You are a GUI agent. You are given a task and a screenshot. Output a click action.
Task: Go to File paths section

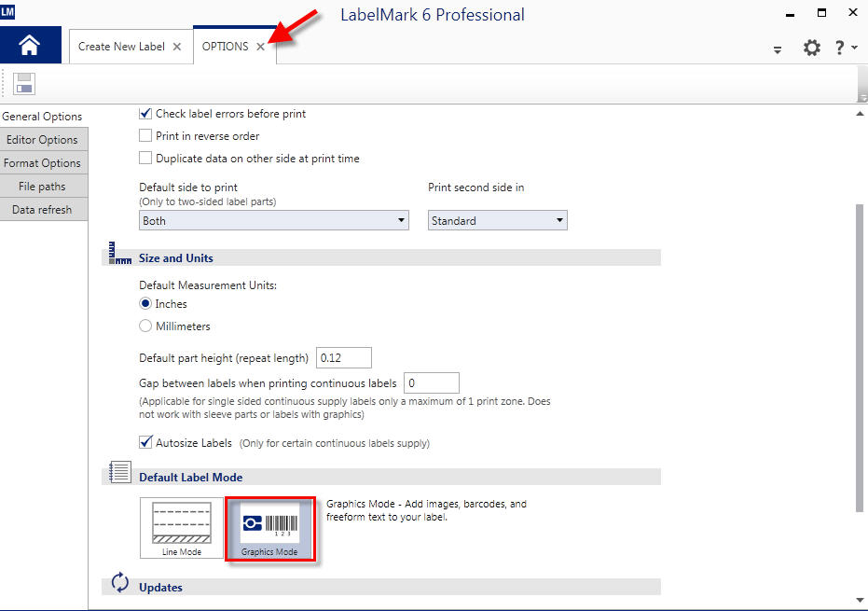coord(43,187)
